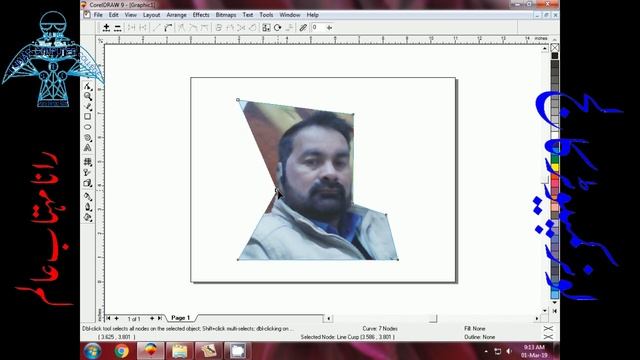640x360 pixels.
Task: Select the Zoom magnifier tool
Action: (88, 96)
